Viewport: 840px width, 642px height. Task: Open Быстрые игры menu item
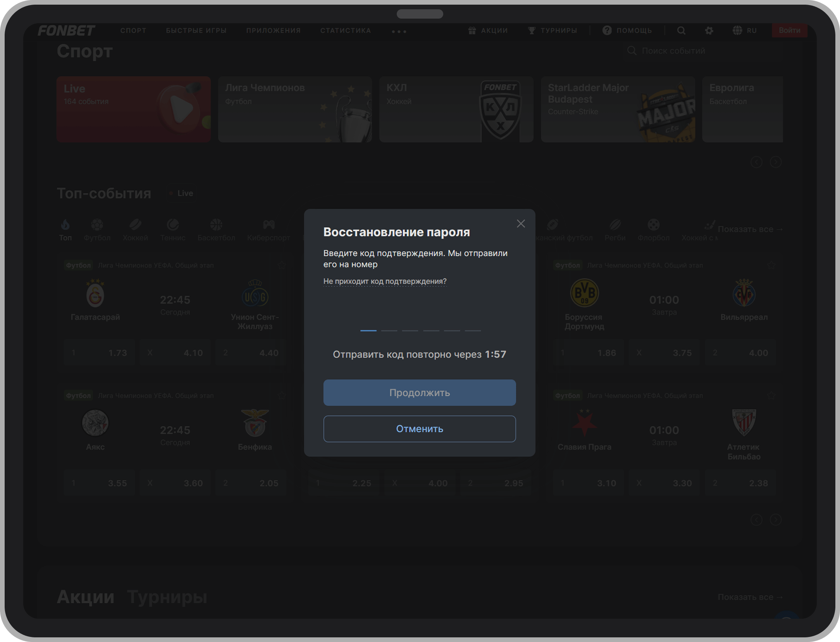point(196,31)
